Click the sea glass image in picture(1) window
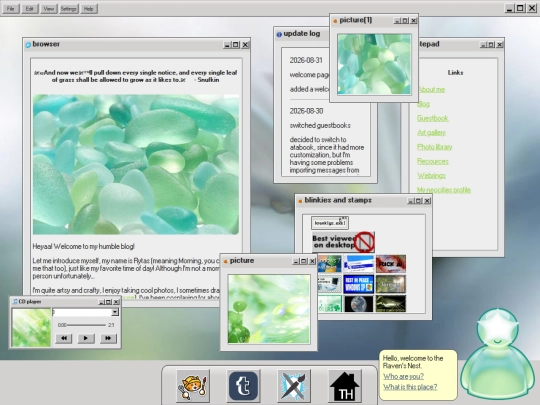 [374, 64]
